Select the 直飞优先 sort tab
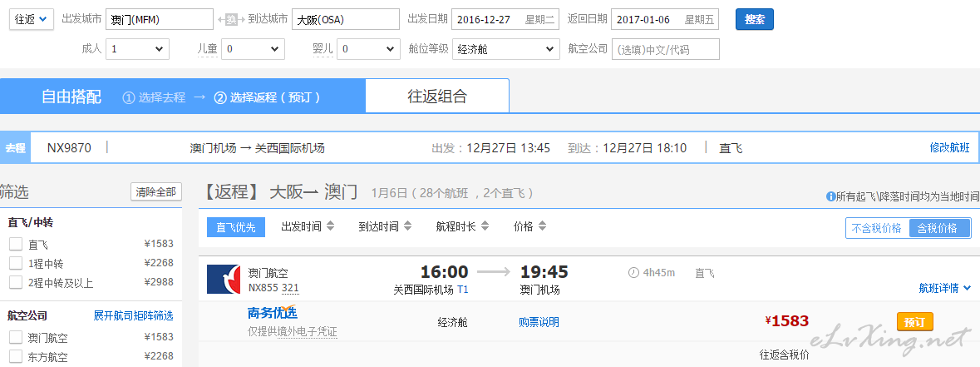This screenshot has width=980, height=367. [x=236, y=227]
